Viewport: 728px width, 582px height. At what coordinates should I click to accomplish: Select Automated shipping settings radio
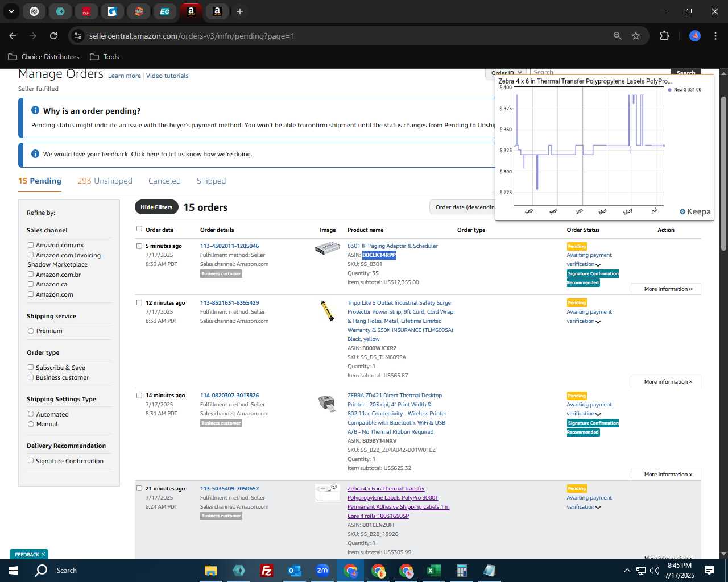31,414
